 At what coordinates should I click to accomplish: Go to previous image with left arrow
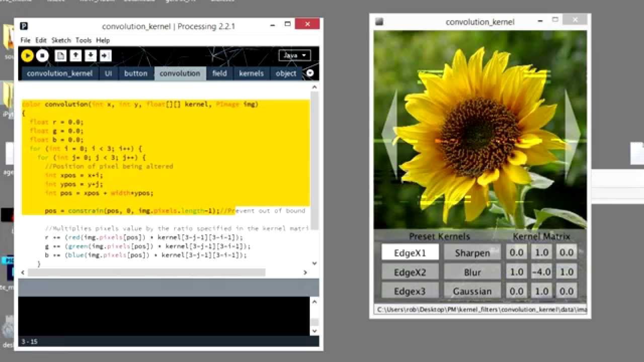(390, 134)
